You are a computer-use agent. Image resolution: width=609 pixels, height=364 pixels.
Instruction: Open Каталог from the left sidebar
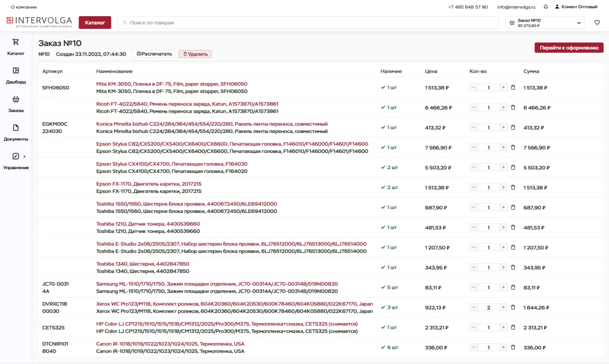coord(16,47)
